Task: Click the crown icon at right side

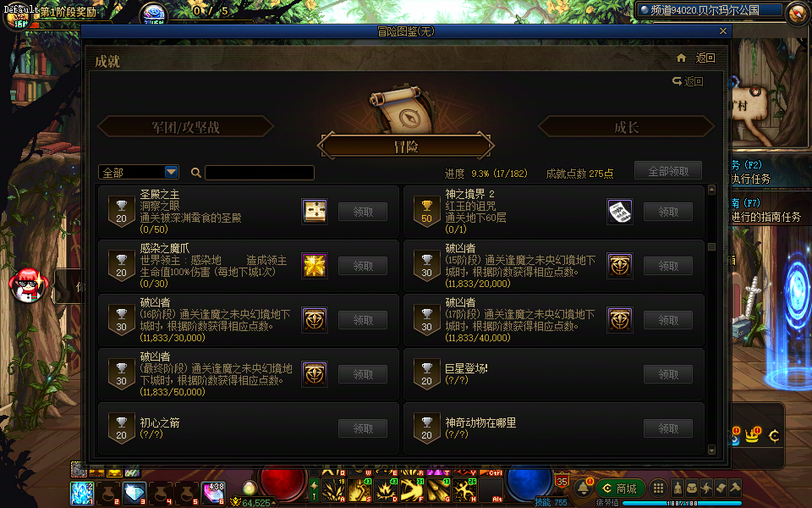Action: pyautogui.click(x=752, y=435)
